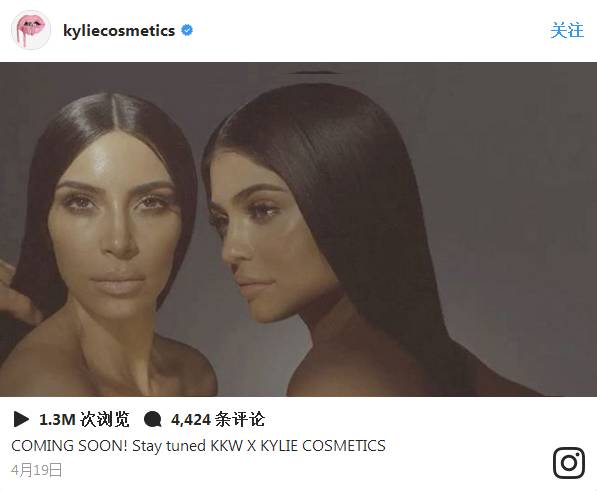Click the 4月19日 post date

coord(37,470)
